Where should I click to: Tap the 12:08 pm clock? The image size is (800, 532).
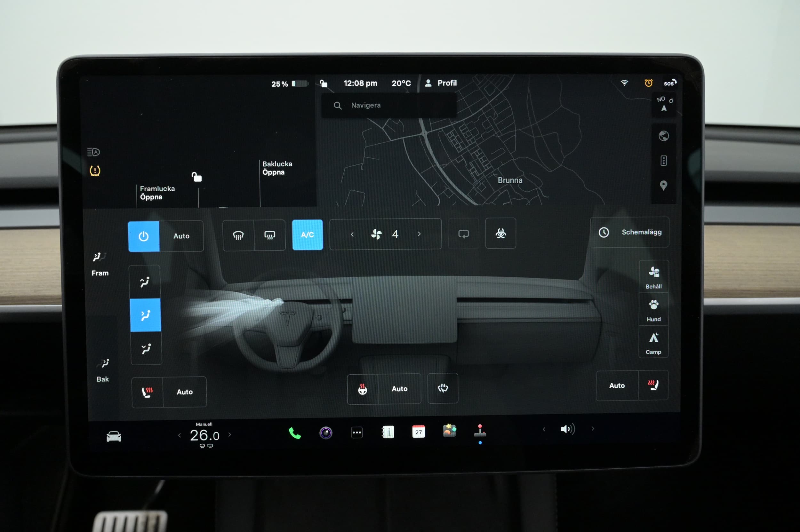tap(360, 83)
